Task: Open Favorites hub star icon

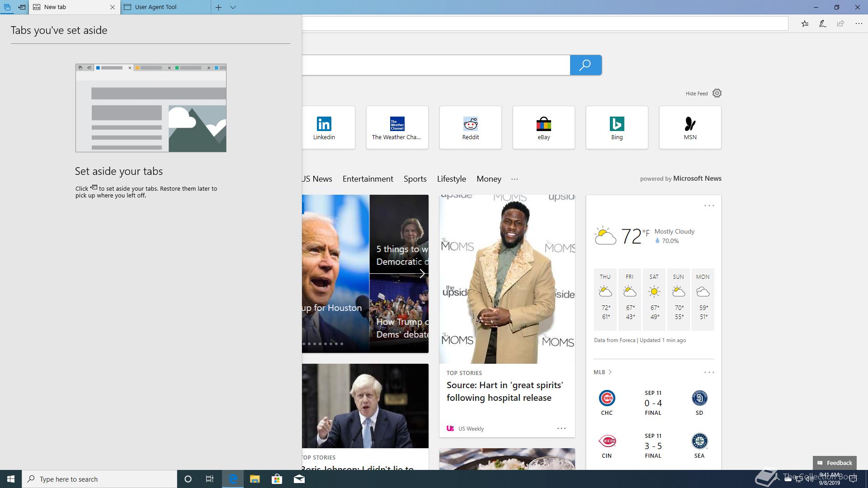Action: click(805, 23)
